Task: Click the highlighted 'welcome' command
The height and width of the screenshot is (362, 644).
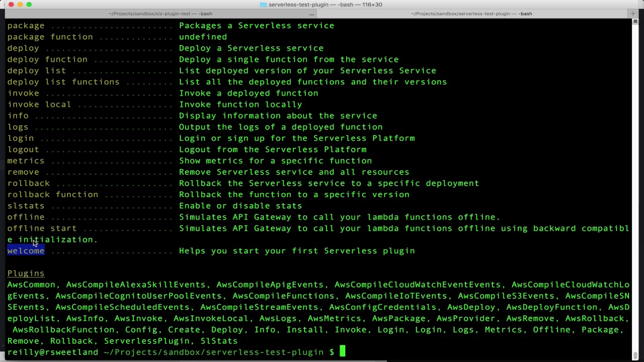Action: pos(26,250)
